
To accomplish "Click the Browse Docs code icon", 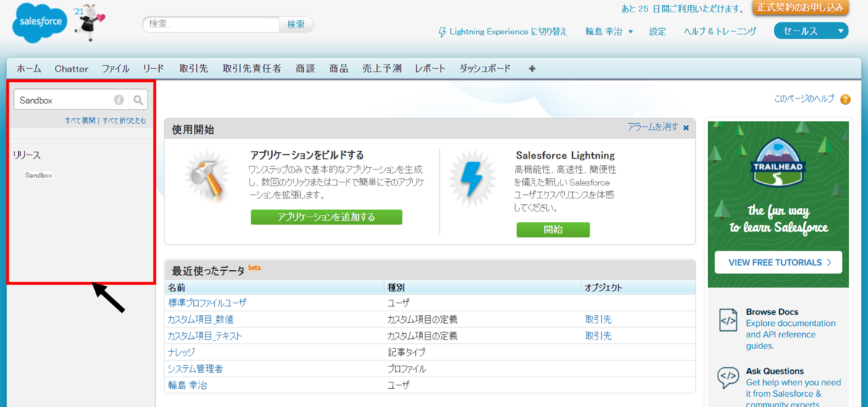I will tap(727, 319).
